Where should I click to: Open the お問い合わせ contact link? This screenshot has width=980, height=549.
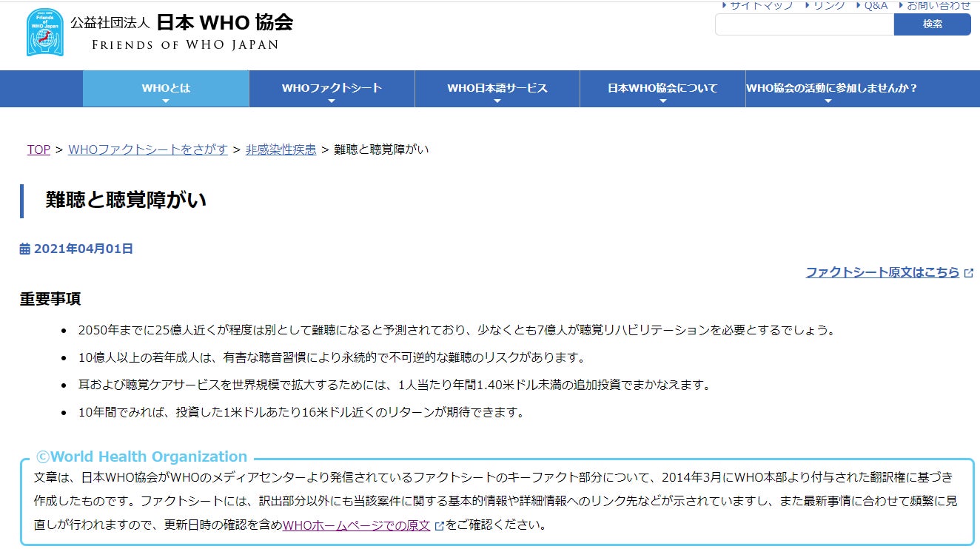[938, 6]
